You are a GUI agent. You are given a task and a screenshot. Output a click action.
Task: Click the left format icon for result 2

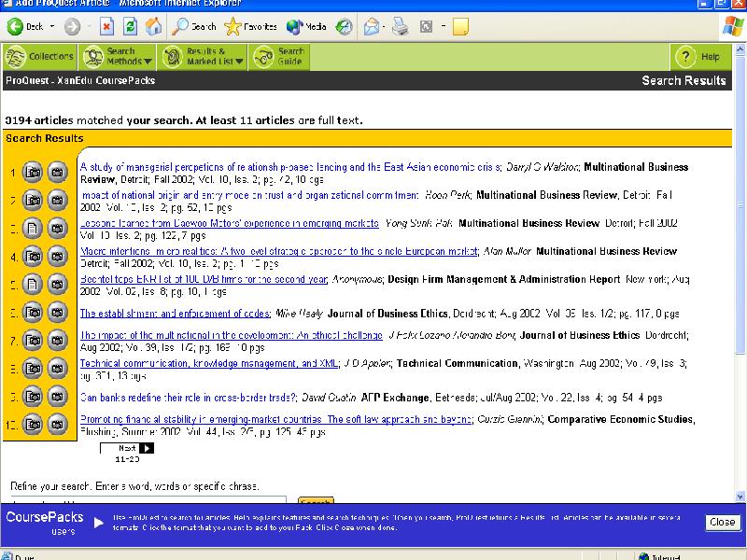tap(33, 200)
